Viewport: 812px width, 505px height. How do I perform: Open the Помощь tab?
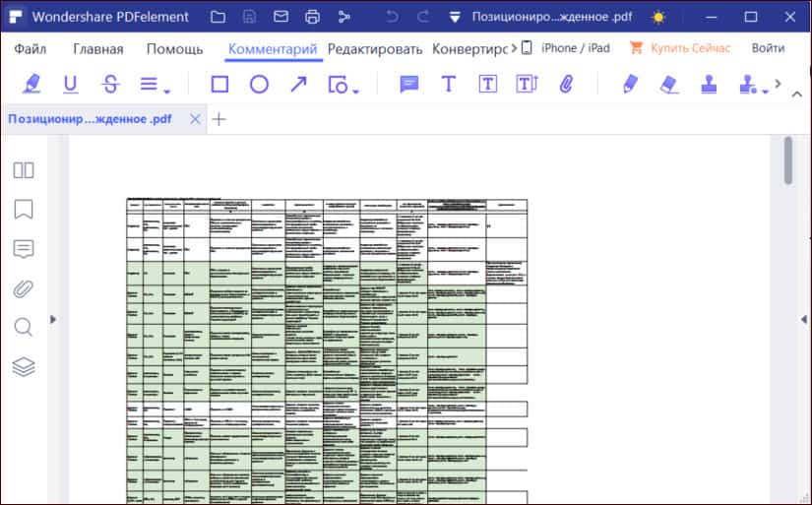[x=174, y=49]
